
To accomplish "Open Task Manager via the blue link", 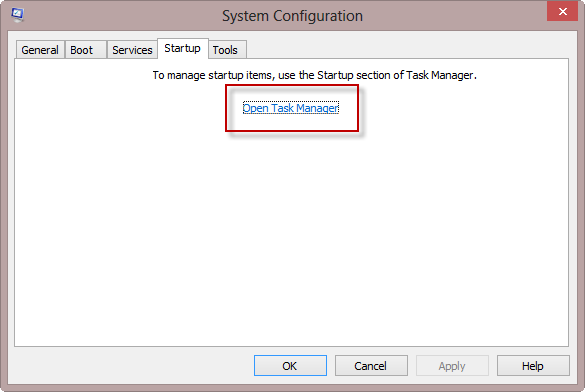I will point(291,108).
